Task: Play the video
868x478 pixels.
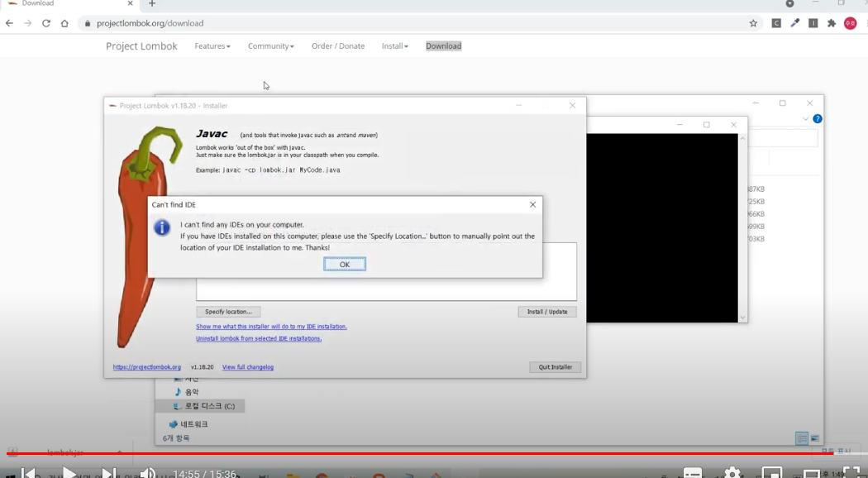Action: point(69,473)
